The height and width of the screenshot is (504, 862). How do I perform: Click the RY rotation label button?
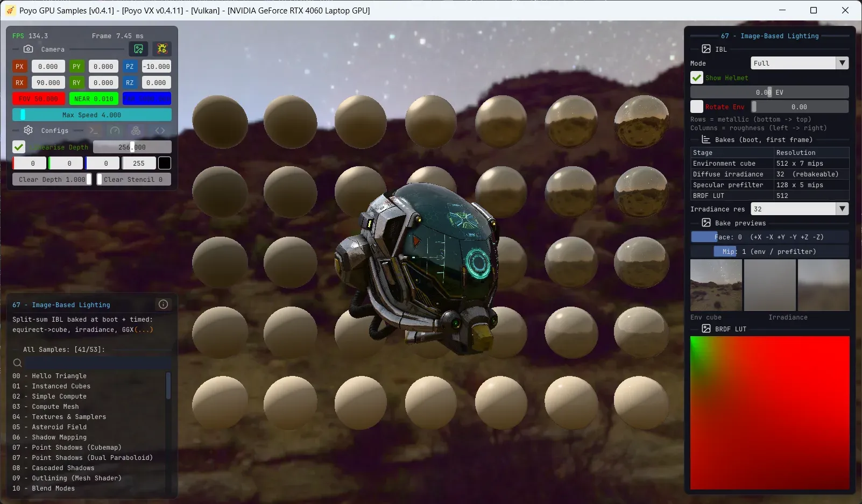point(76,82)
